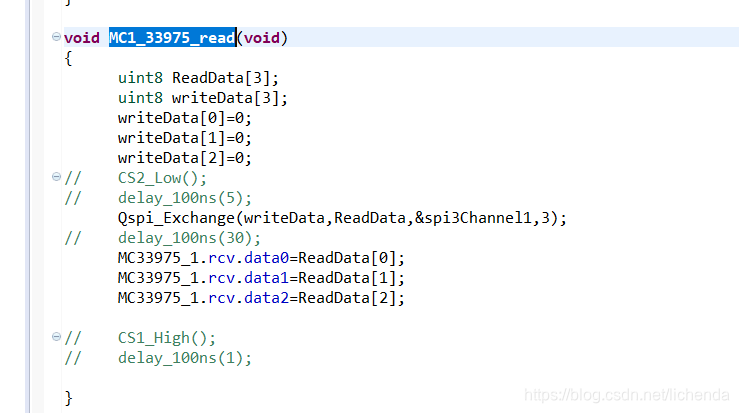Click the closing brace of the function
This screenshot has height=413, width=739.
click(68, 398)
